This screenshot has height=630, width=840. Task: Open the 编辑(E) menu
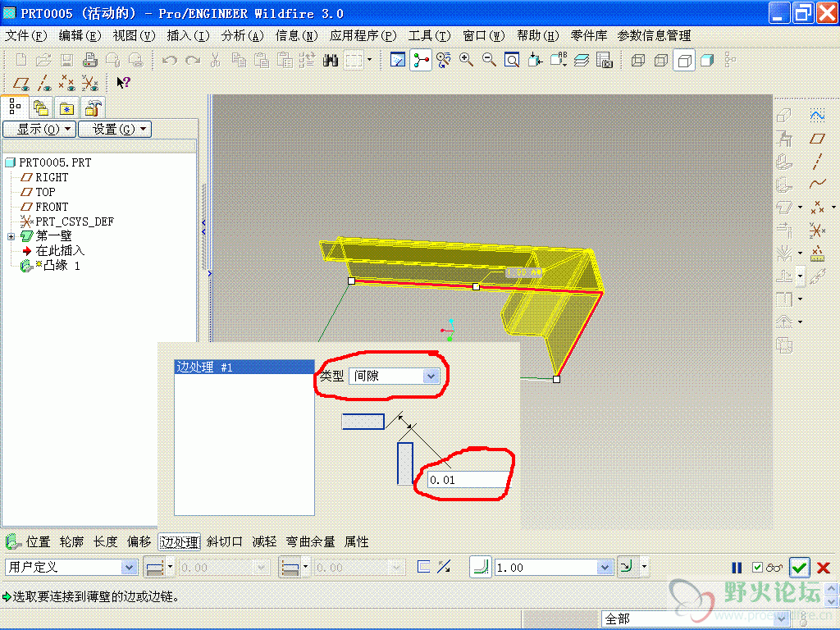80,36
